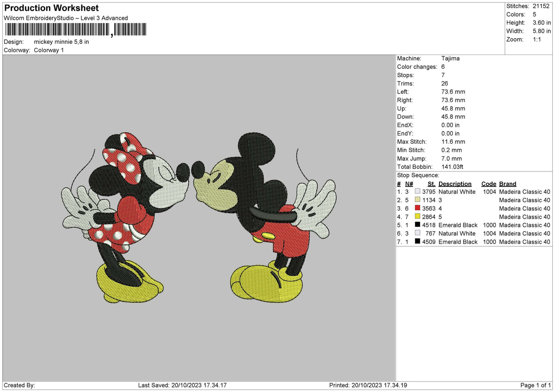Click the Zoom value '1:1'
Image resolution: width=555 pixels, height=392 pixels.
537,39
